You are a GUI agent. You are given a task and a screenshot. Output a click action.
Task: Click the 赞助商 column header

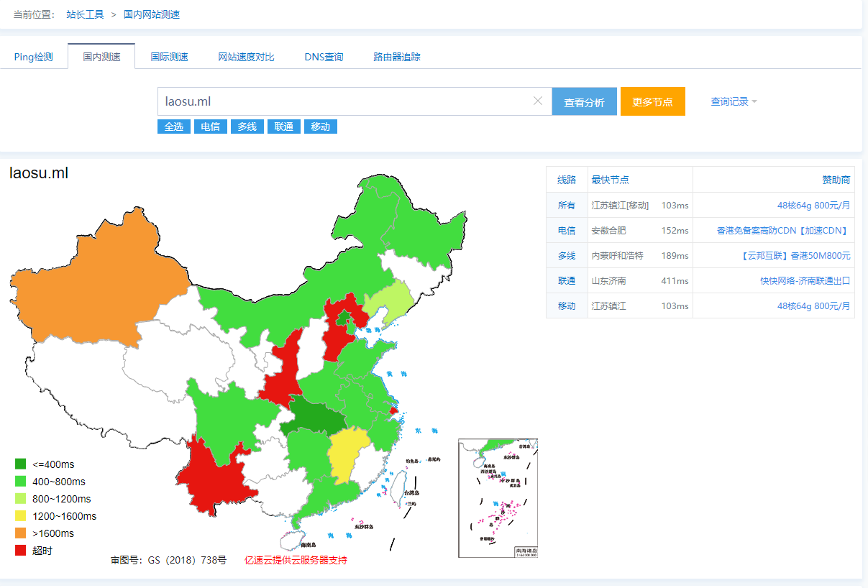pyautogui.click(x=836, y=180)
